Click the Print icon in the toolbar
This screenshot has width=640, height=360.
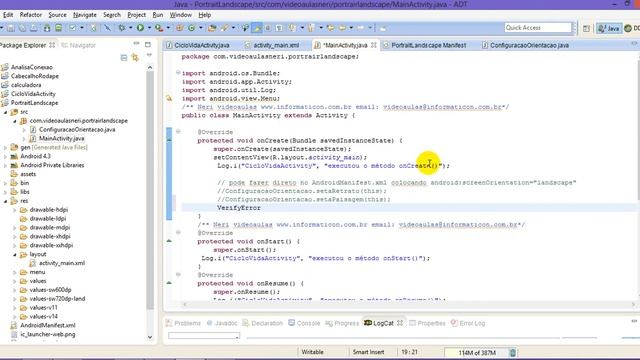tap(34, 28)
